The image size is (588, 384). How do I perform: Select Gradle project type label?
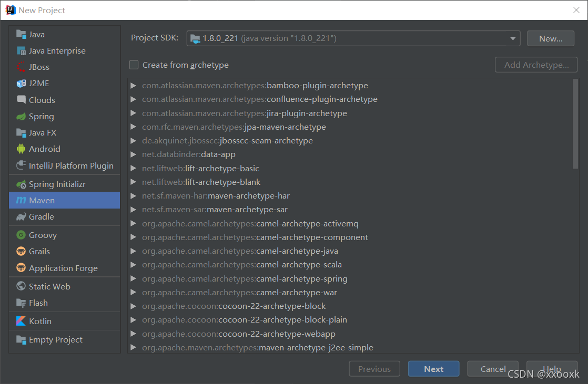click(41, 216)
